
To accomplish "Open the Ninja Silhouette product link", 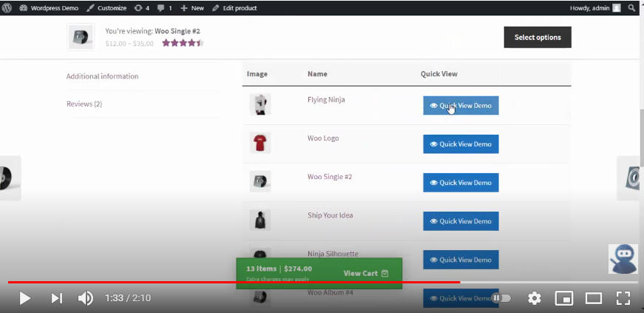I will coord(333,253).
